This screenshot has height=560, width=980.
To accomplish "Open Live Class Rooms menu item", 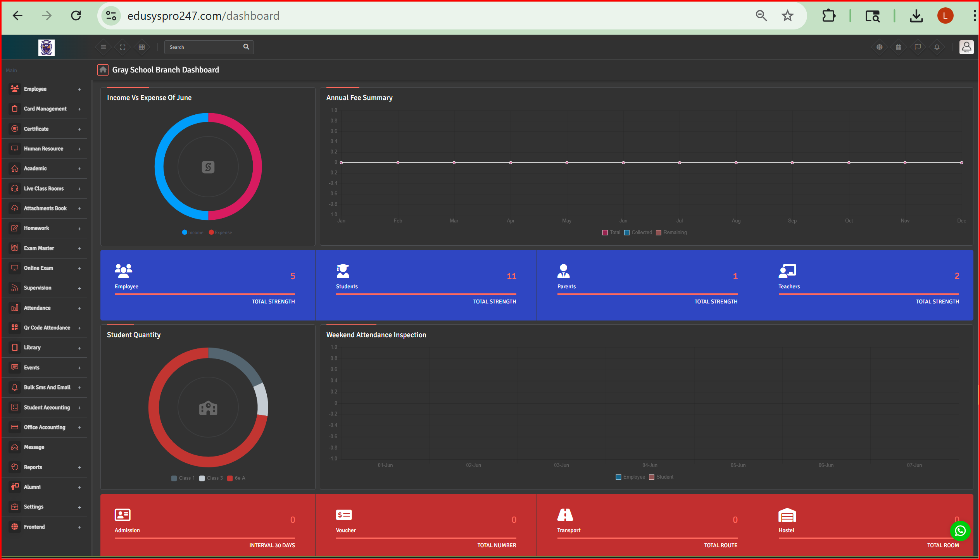I will tap(44, 189).
